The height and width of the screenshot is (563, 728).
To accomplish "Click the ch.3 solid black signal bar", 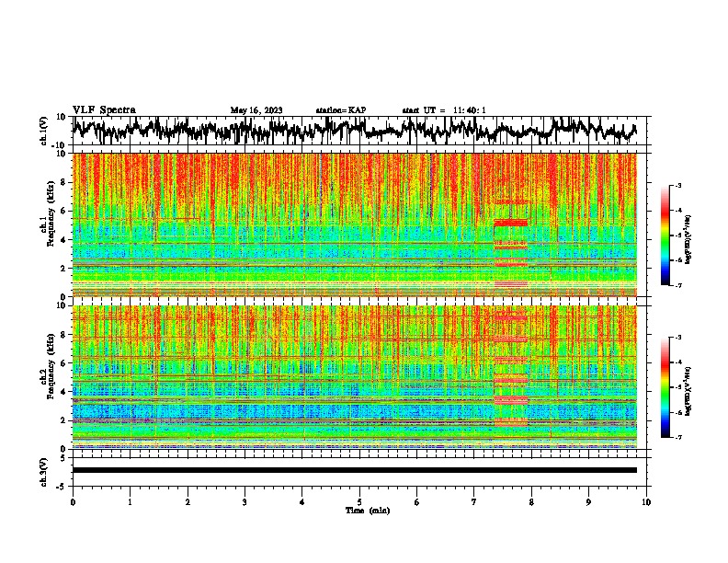I will tap(354, 470).
